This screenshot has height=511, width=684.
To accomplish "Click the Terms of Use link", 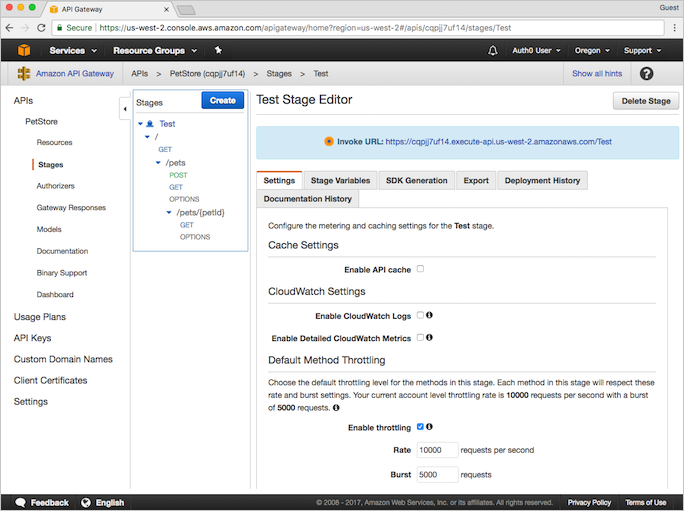I will (x=645, y=502).
